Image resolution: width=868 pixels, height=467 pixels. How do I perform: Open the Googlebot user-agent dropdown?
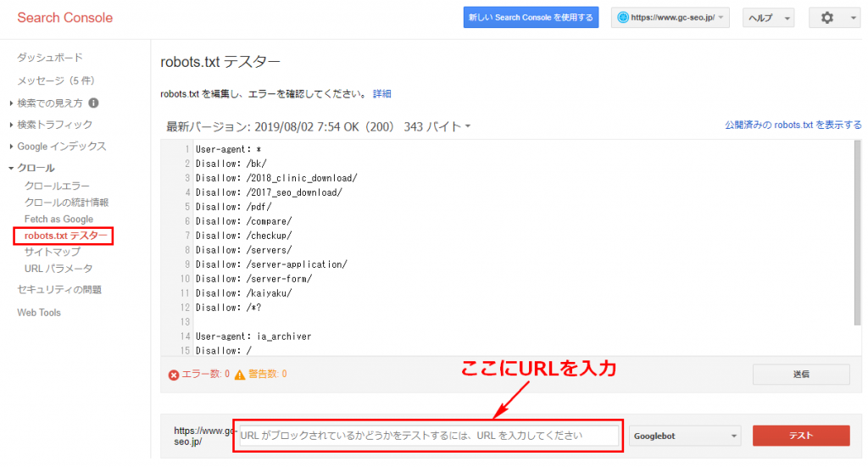[685, 436]
